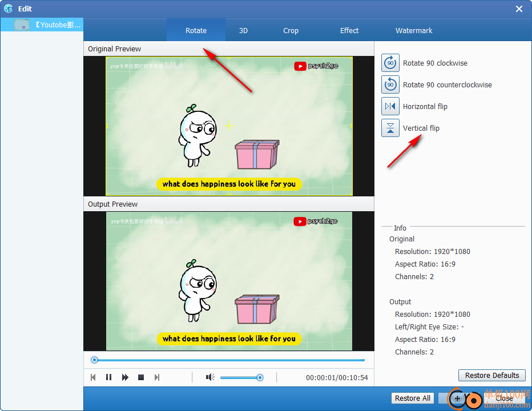Viewport: 532px width, 411px height.
Task: Click the Rotate 90 clockwise icon
Action: point(390,63)
